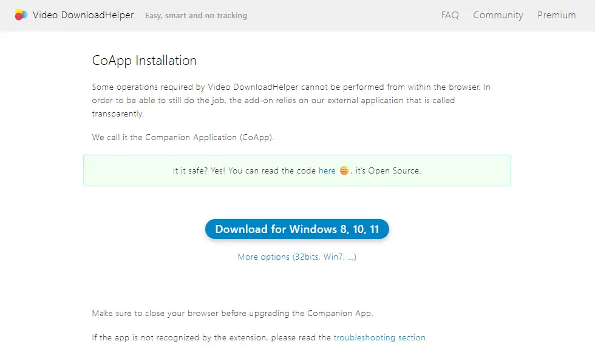Follow the "here" source code link

click(x=327, y=170)
